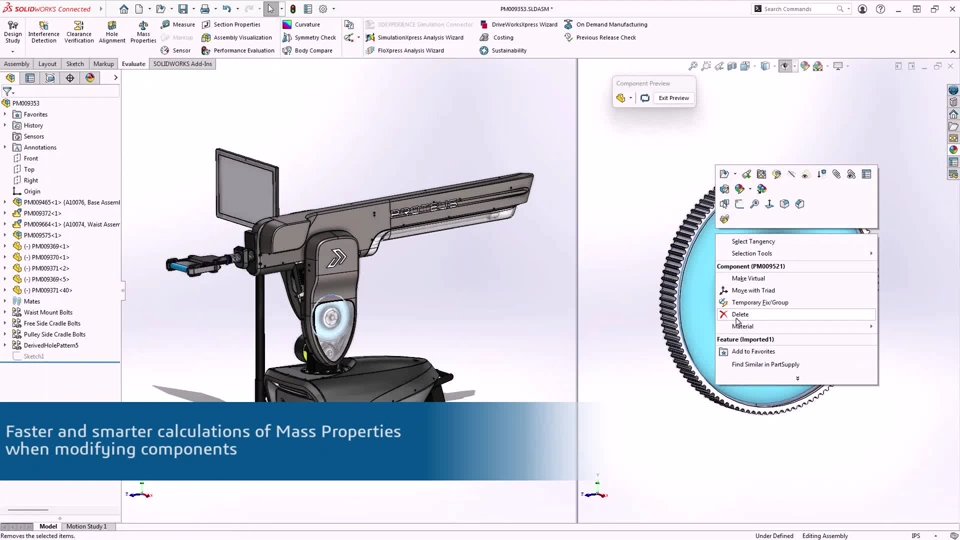Switch to the Motion Study 1 tab
960x540 pixels.
[x=86, y=527]
